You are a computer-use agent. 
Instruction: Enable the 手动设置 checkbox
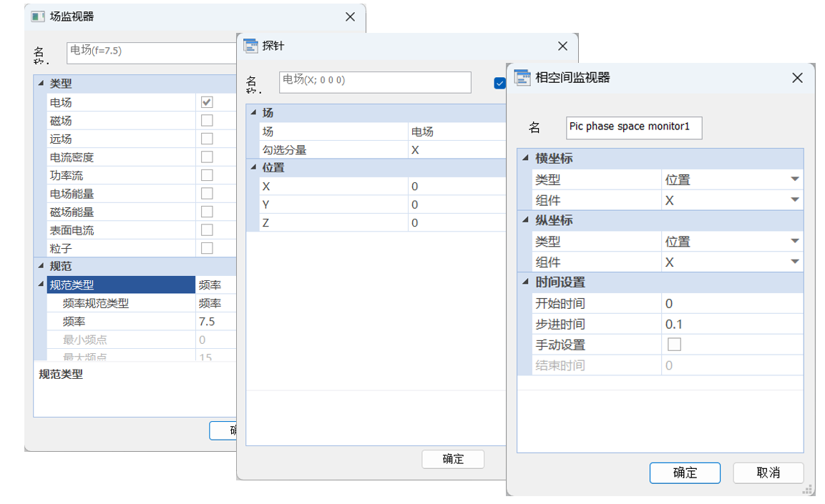coord(674,345)
